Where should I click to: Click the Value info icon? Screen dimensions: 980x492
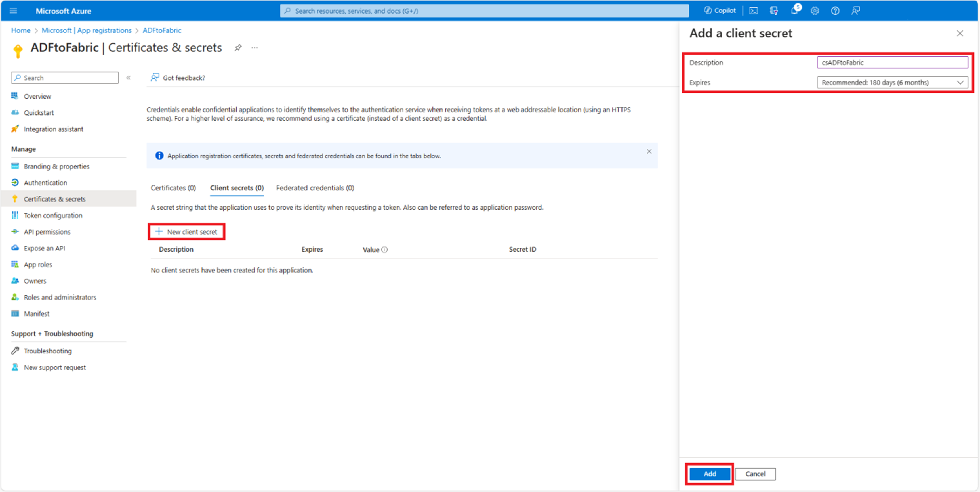tap(384, 250)
